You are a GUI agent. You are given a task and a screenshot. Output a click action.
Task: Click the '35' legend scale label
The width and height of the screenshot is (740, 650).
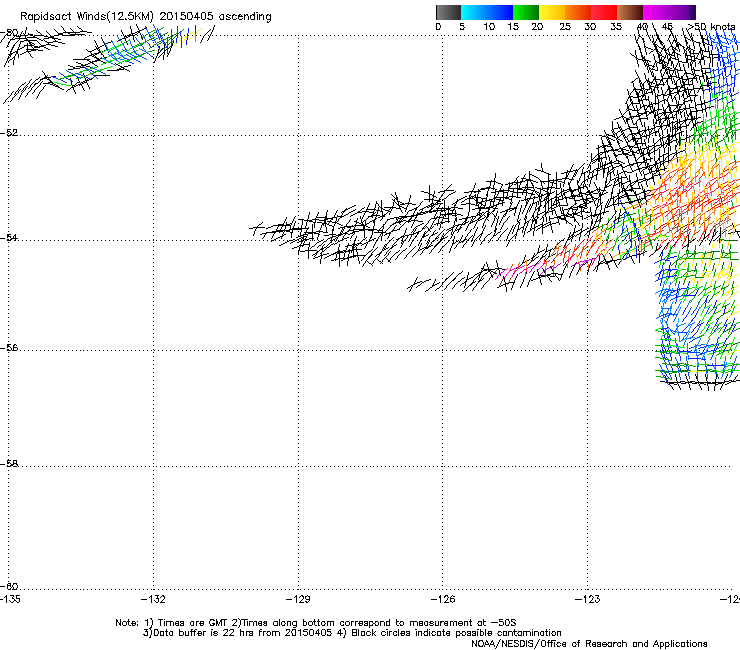616,27
